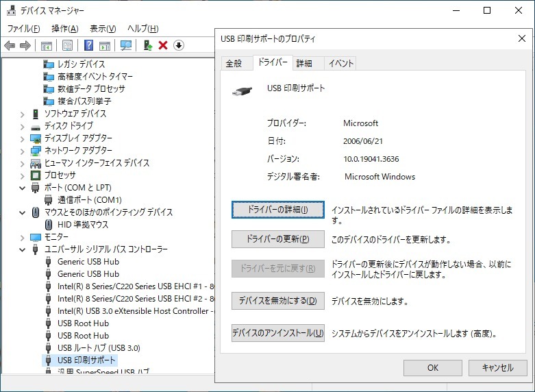Expand the ネットワーク アダプター node
This screenshot has width=535, height=392.
point(22,151)
